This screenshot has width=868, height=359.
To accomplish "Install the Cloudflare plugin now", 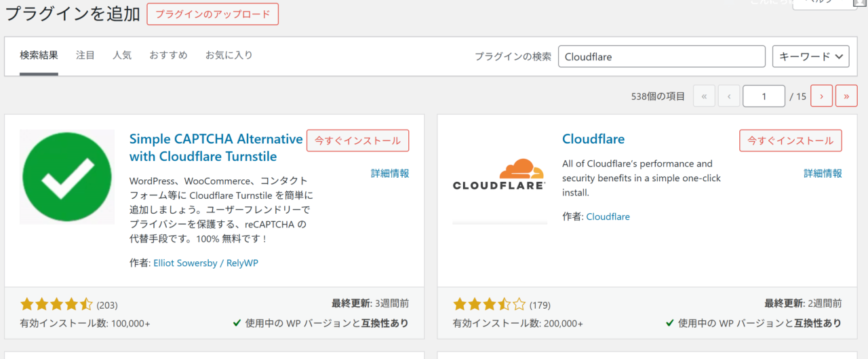I will point(790,140).
